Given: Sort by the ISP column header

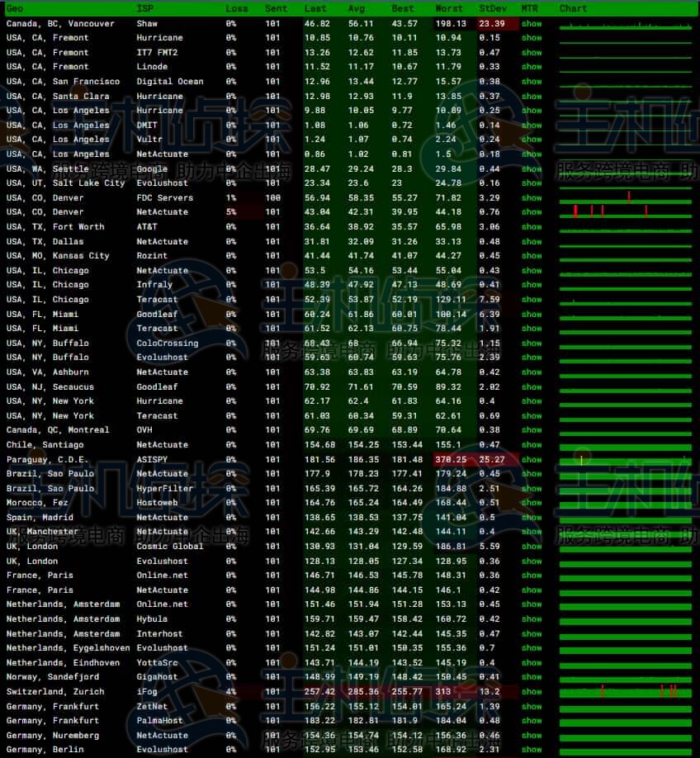Looking at the screenshot, I should click(x=144, y=8).
